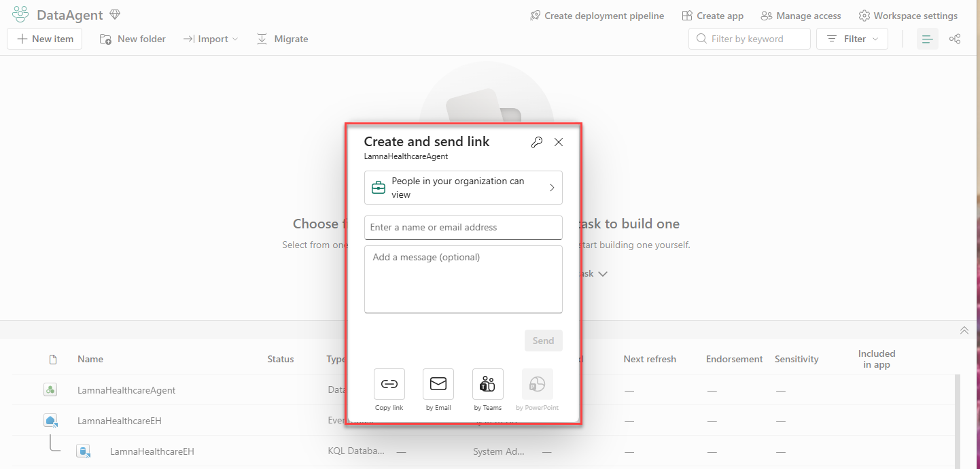Screen dimensions: 980x469
Task: Switch to lineage view icon
Action: [955, 39]
